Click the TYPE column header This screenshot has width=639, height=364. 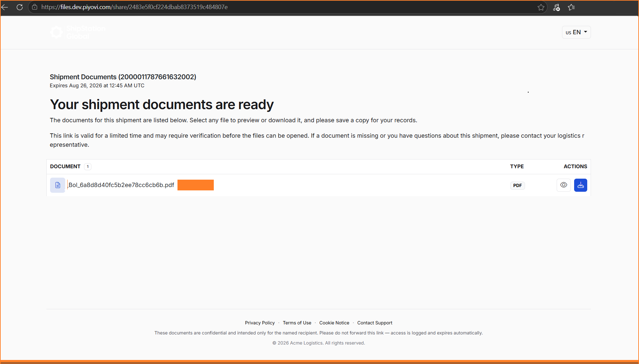pos(517,167)
